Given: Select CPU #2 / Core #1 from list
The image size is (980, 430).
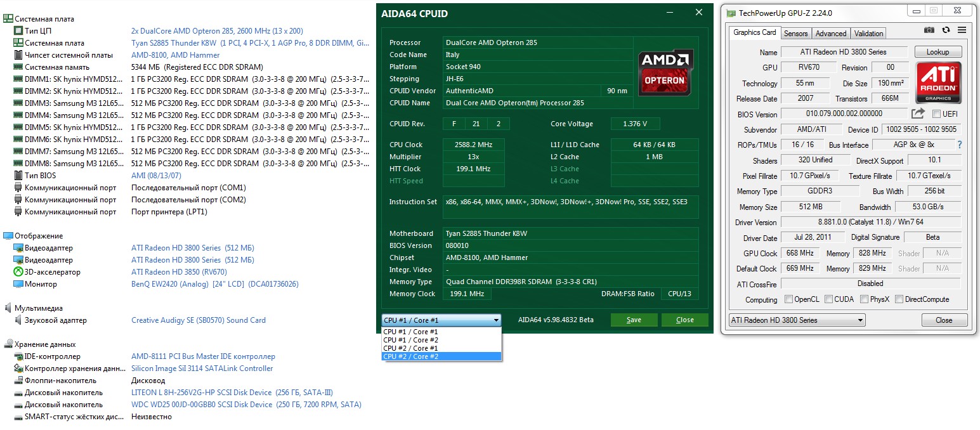Looking at the screenshot, I should click(x=441, y=348).
